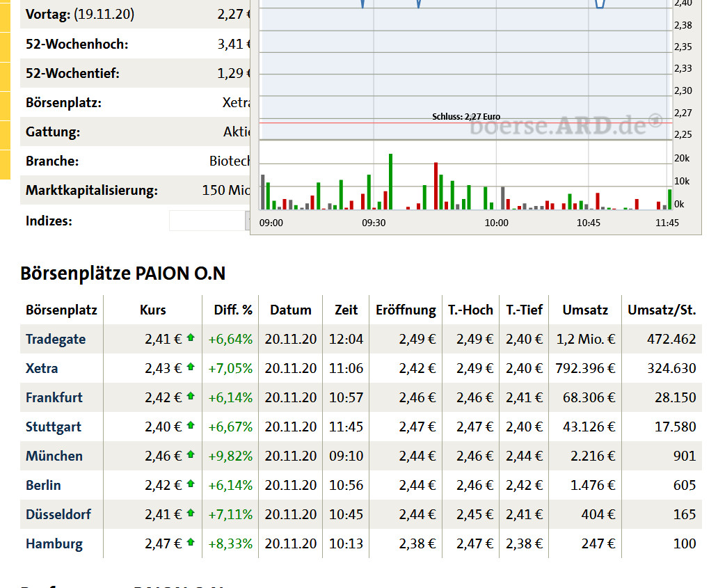
Task: Click the green up arrow in Berlin row
Action: tap(191, 484)
